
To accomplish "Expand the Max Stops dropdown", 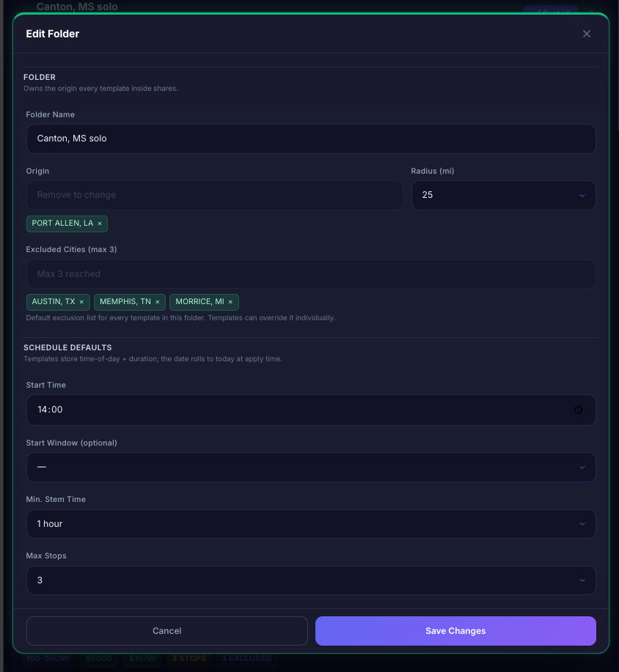I will pos(311,580).
